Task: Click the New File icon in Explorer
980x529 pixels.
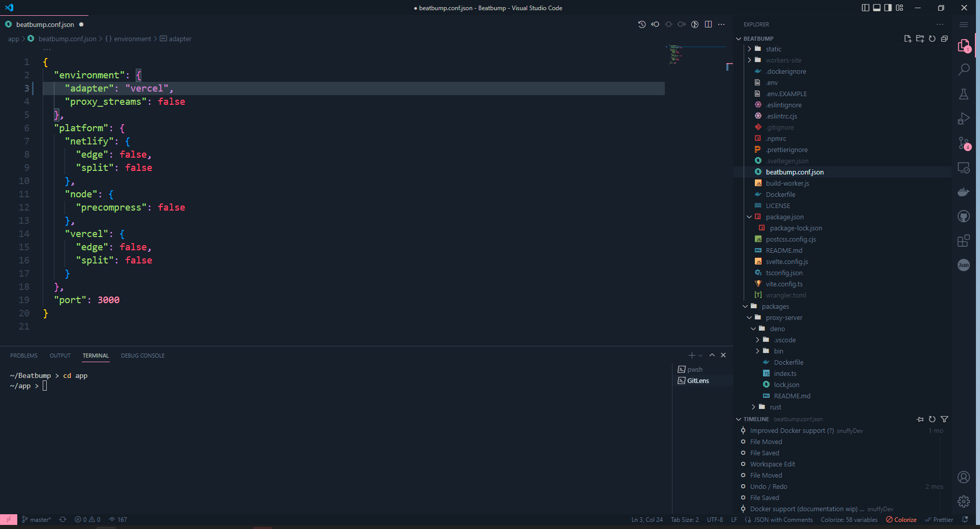Action: point(908,39)
